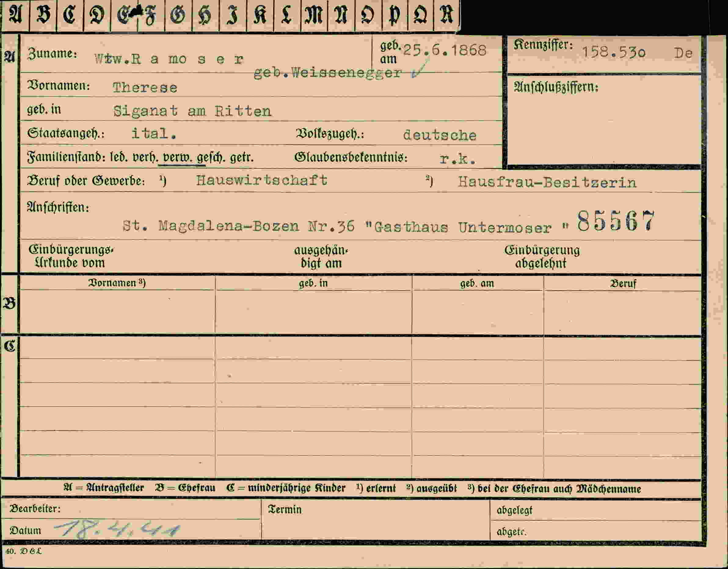Click the 'Termin' label

pos(285,509)
